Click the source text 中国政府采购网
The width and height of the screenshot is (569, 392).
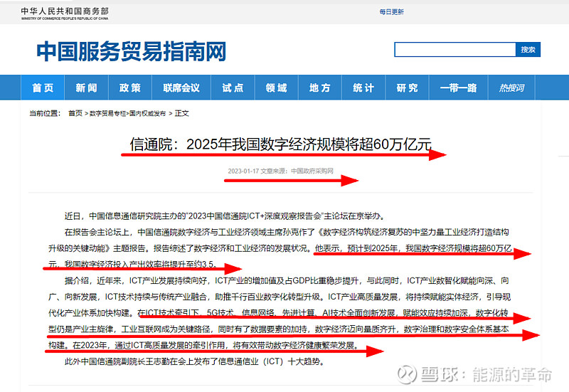click(312, 171)
